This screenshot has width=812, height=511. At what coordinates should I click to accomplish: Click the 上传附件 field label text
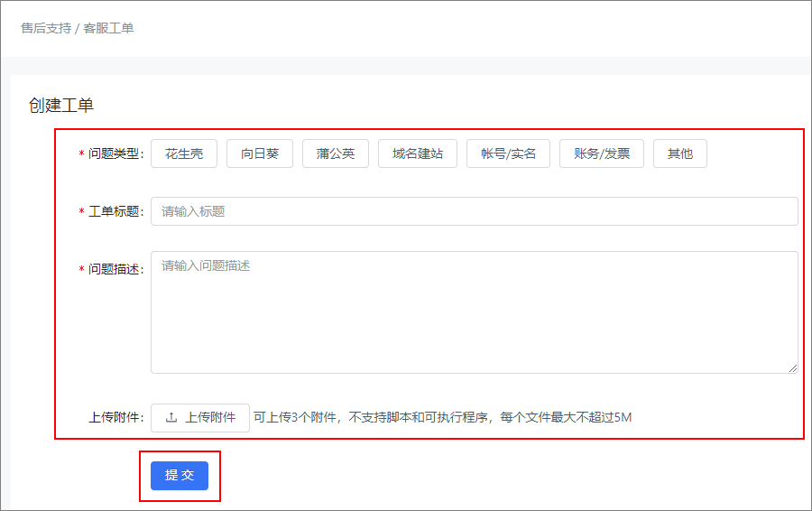[115, 418]
